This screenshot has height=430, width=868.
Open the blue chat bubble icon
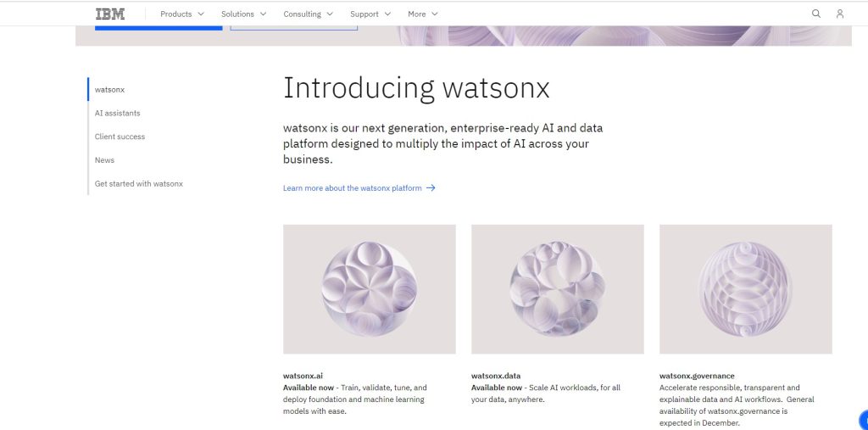[864, 420]
